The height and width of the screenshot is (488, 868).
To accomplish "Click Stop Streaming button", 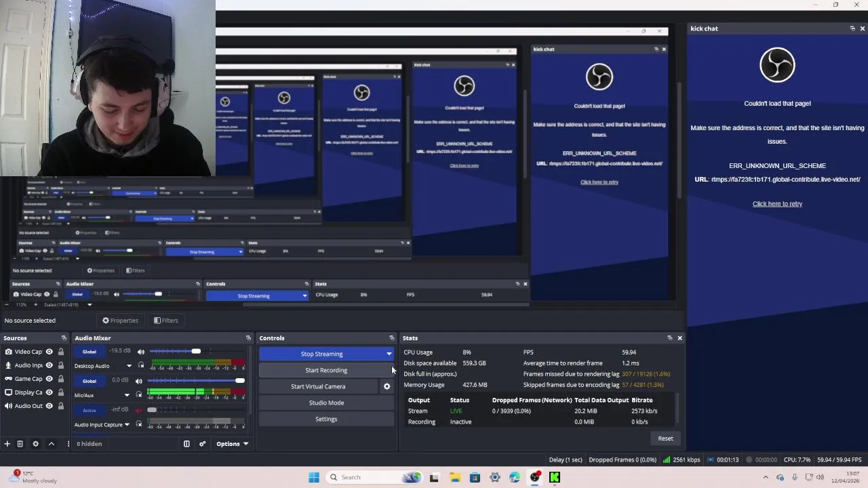I will (x=321, y=354).
